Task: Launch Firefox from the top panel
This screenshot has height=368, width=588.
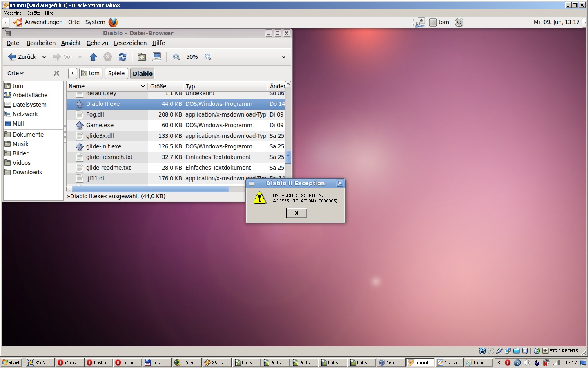Action: pos(113,22)
